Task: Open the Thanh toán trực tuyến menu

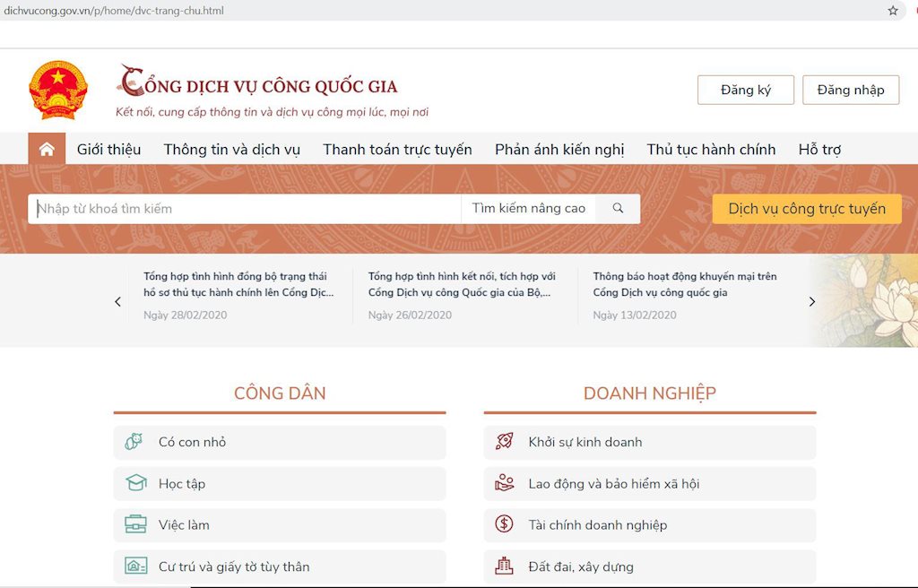Action: click(x=397, y=150)
